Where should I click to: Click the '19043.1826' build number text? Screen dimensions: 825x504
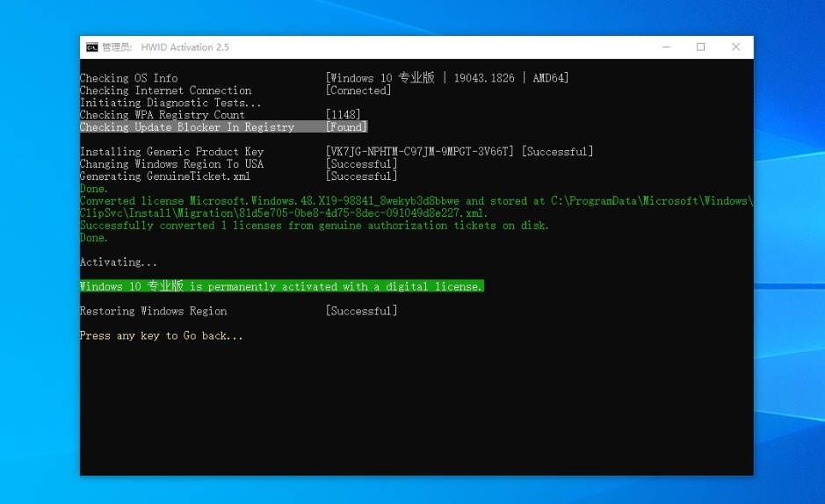[484, 78]
